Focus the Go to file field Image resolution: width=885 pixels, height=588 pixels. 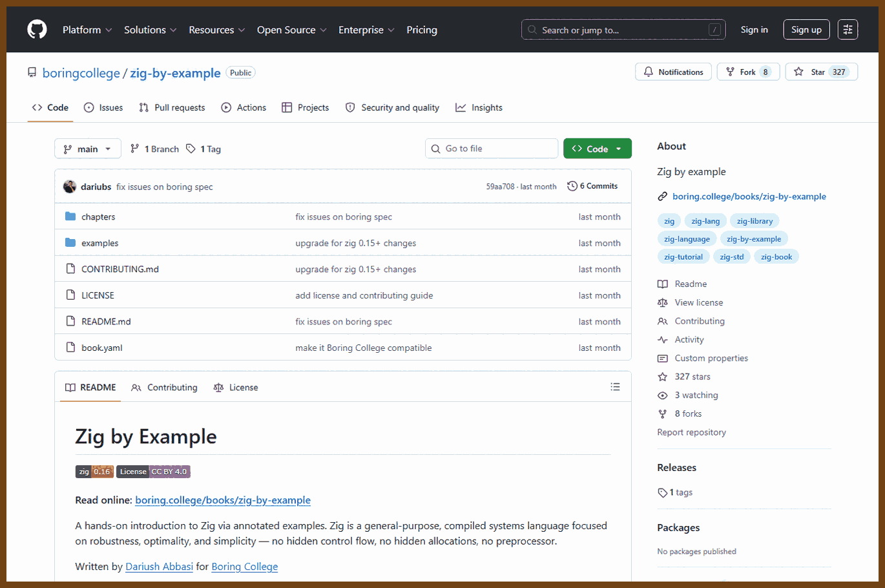tap(492, 149)
